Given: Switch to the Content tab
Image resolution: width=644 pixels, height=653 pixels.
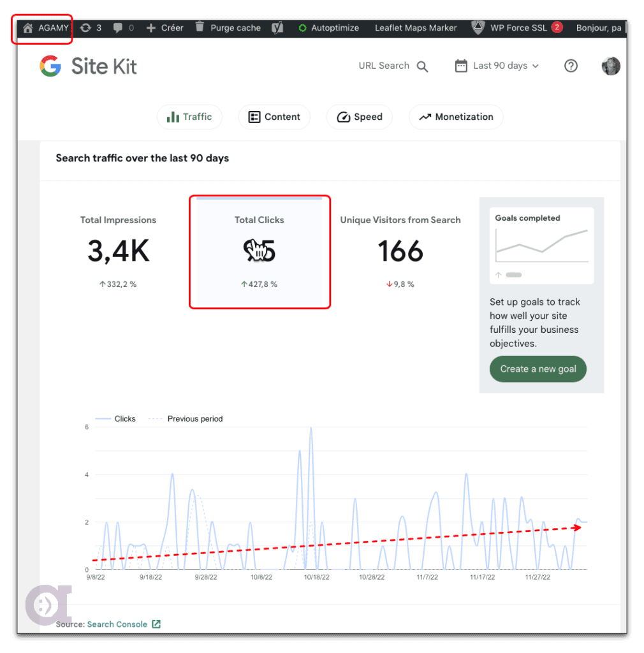Looking at the screenshot, I should pyautogui.click(x=274, y=117).
